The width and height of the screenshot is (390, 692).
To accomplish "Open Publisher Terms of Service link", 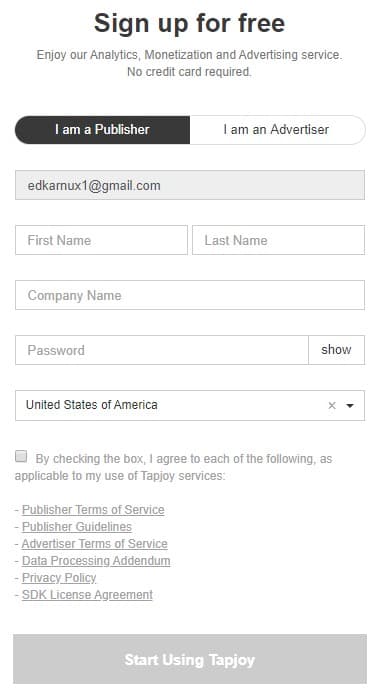I will (93, 510).
